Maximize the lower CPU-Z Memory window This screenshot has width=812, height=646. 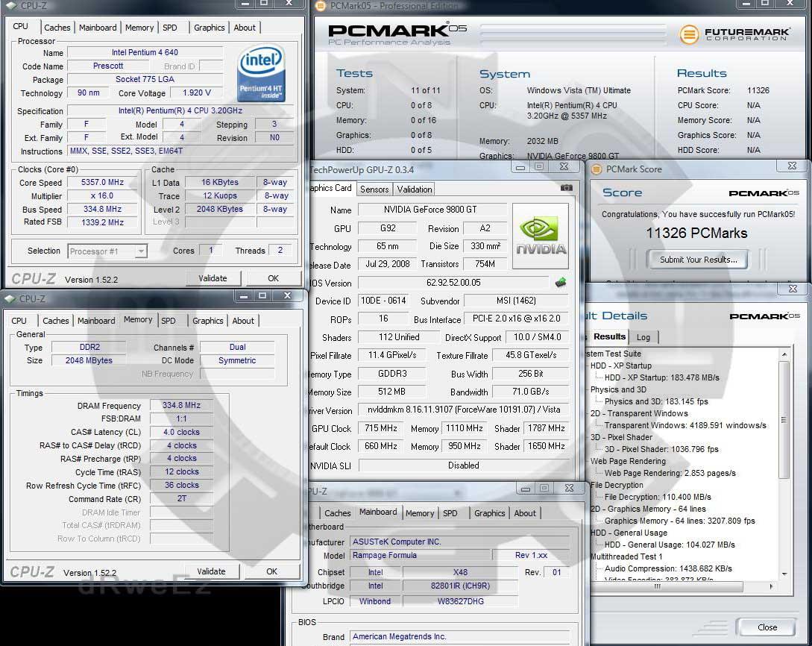pos(262,295)
